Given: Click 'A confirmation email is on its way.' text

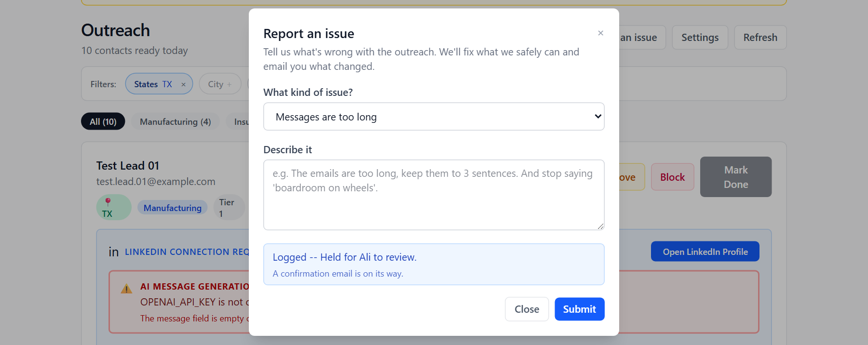Looking at the screenshot, I should click(338, 274).
